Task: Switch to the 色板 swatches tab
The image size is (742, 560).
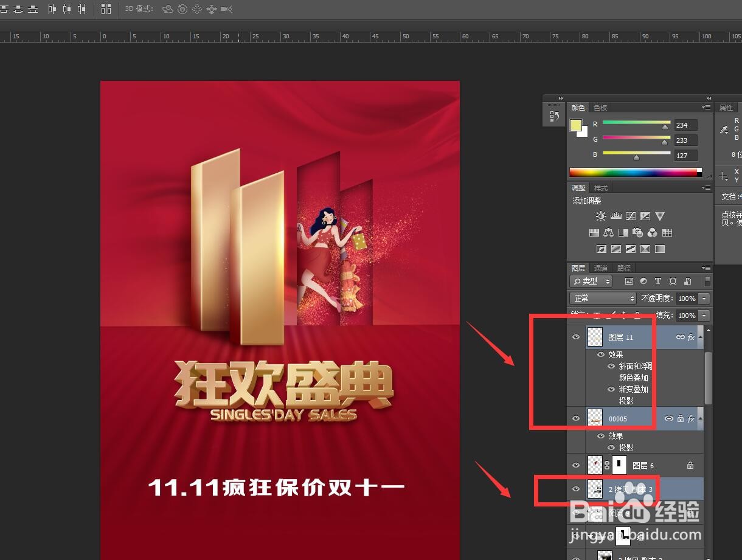Action: coord(600,107)
